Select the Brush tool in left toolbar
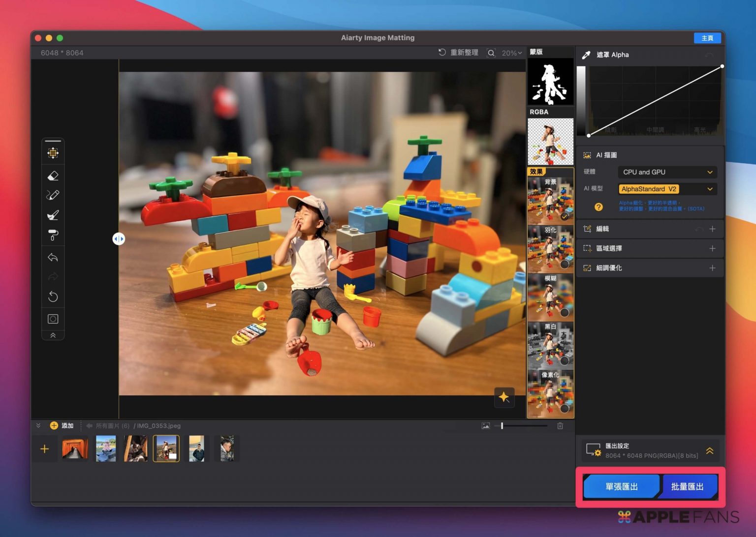The width and height of the screenshot is (756, 537). pos(53,215)
